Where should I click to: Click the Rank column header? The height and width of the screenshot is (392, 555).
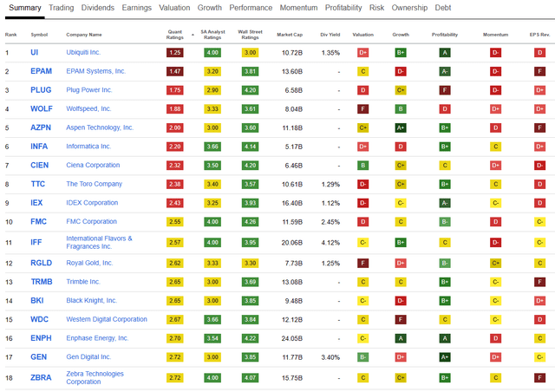[x=11, y=35]
